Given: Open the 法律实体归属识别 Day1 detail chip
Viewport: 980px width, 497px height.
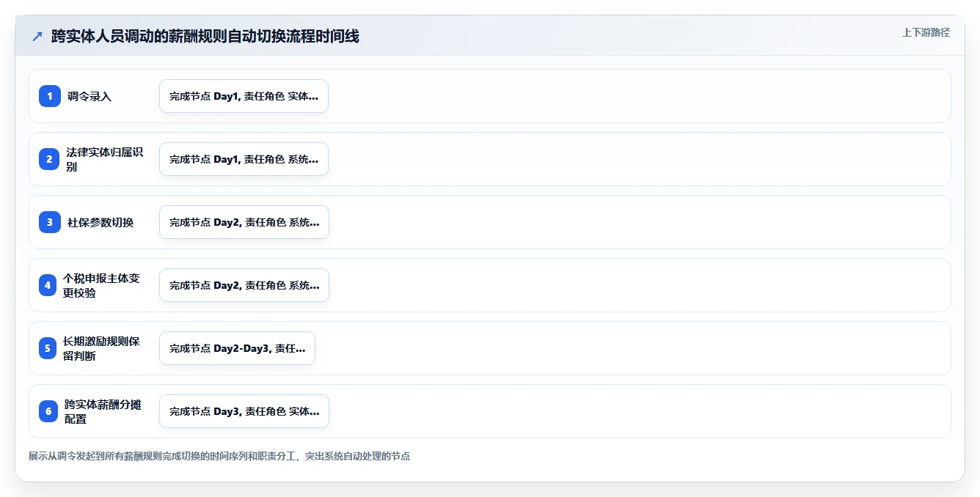Looking at the screenshot, I should (x=244, y=159).
